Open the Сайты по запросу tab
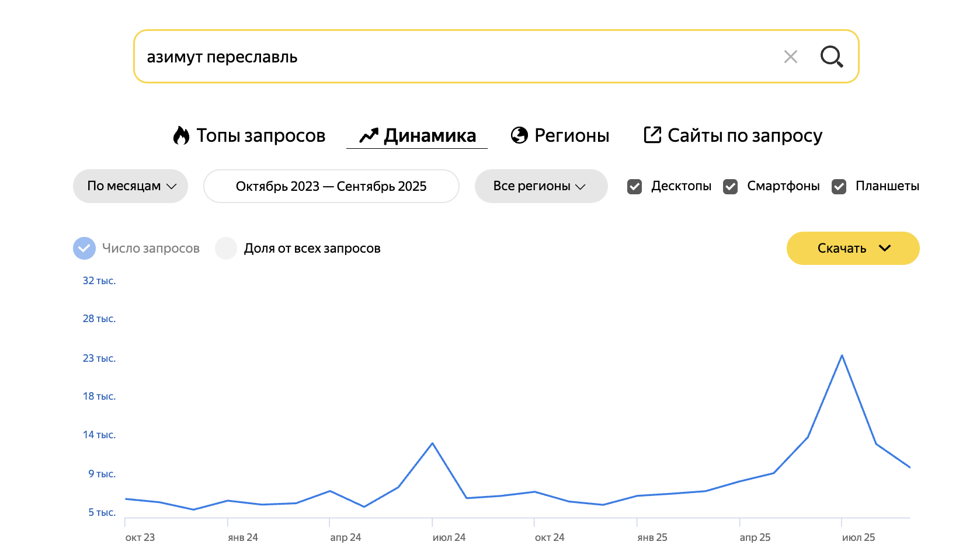Viewport: 980px width, 559px height. click(x=745, y=135)
